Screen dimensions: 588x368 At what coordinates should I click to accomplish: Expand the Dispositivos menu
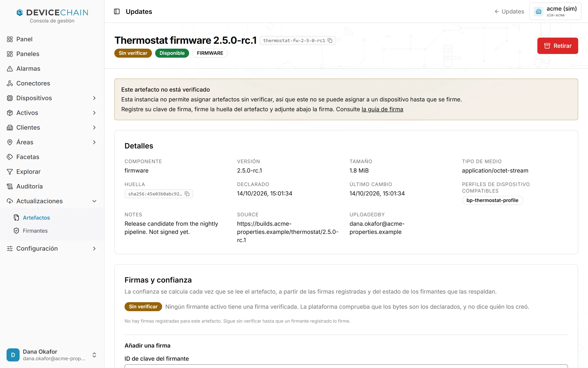tap(52, 98)
